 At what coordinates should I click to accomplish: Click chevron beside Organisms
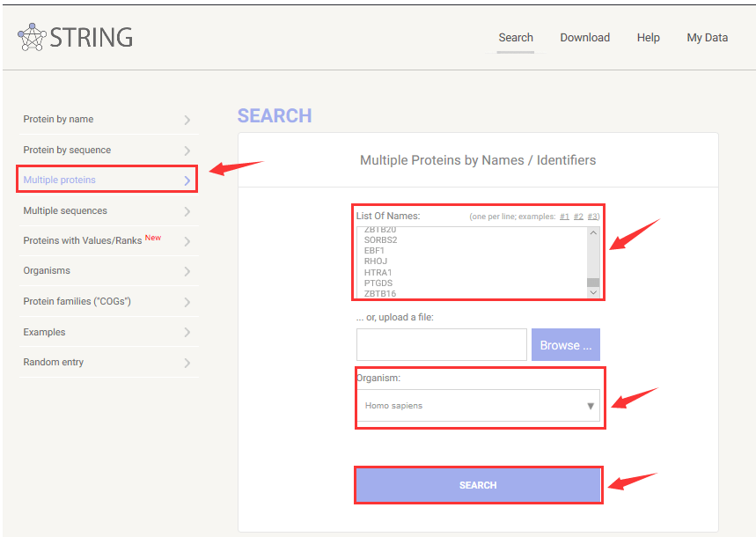pos(187,271)
